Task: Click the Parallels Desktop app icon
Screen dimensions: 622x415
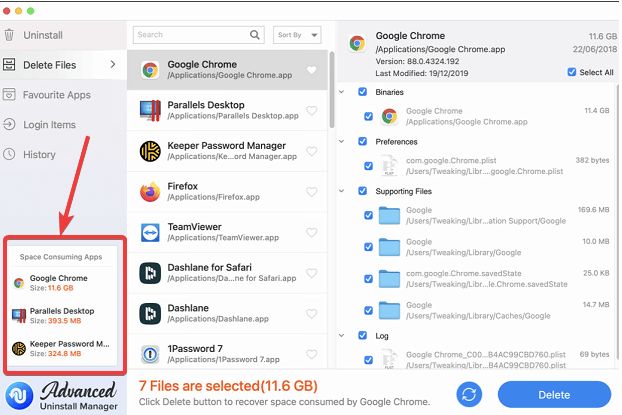Action: tap(150, 110)
